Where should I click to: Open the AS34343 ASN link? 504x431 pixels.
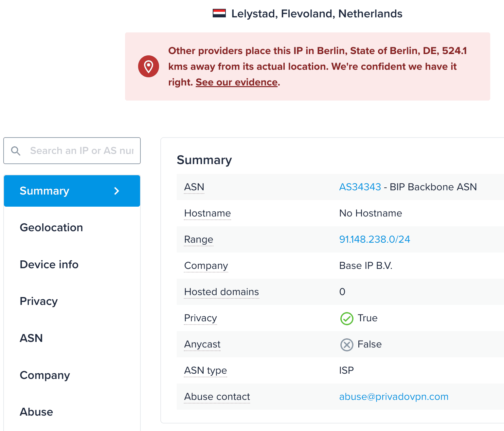point(360,187)
